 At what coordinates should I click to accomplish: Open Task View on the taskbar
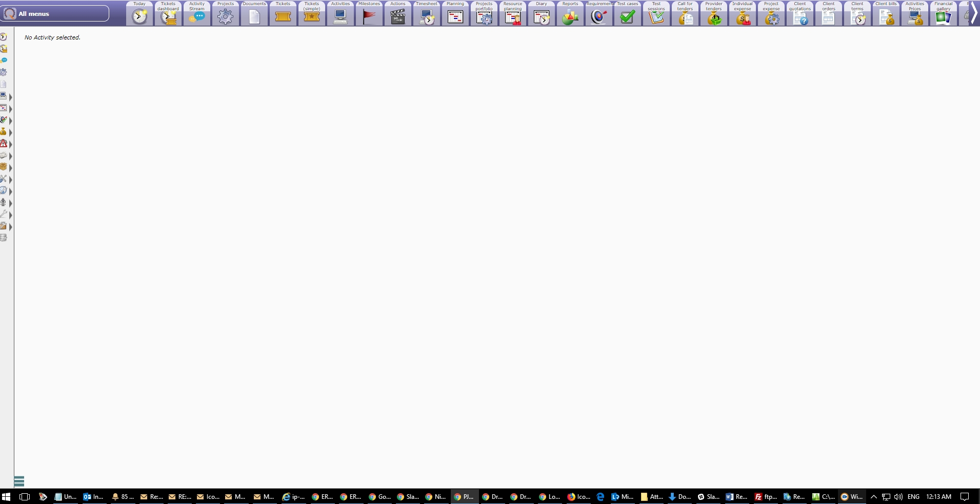click(24, 497)
